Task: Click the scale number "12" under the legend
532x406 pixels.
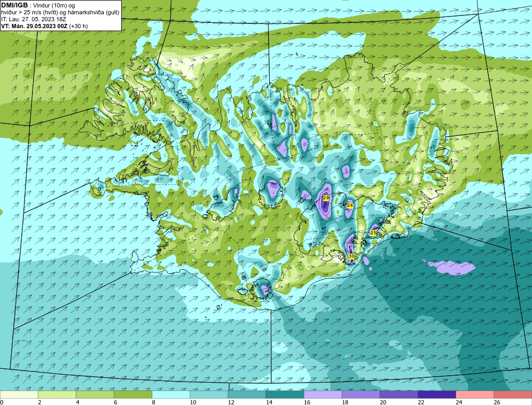Action: coord(231,402)
